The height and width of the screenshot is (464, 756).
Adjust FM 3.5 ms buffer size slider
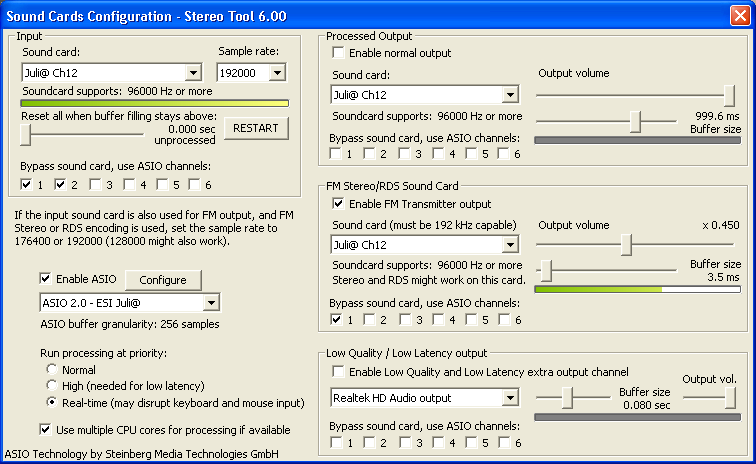546,271
